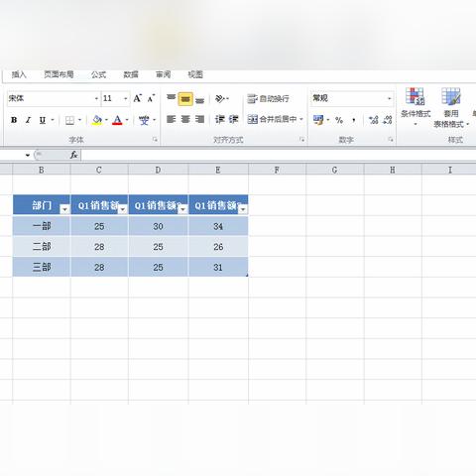This screenshot has width=476, height=476.
Task: Open 套用表格格式 table format icon
Action: click(451, 107)
